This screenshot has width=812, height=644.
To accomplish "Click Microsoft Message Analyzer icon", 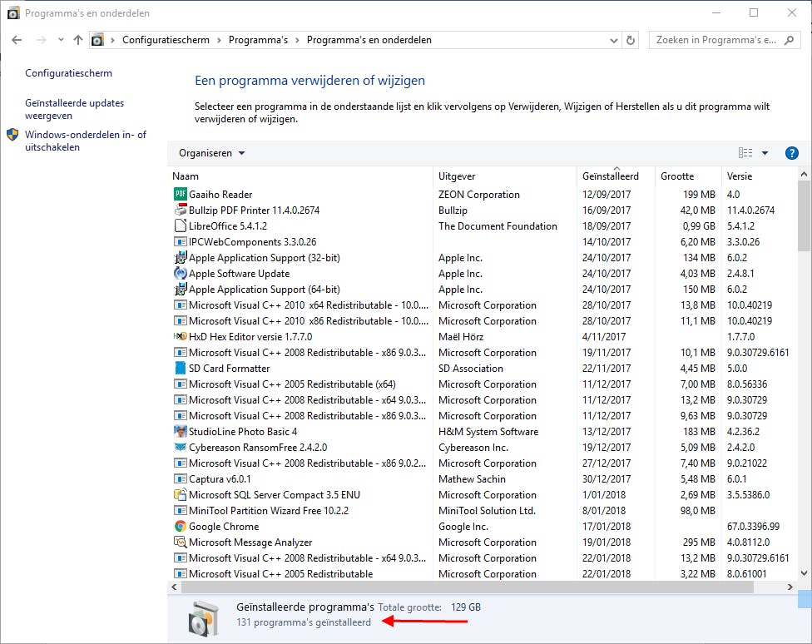I will 180,542.
